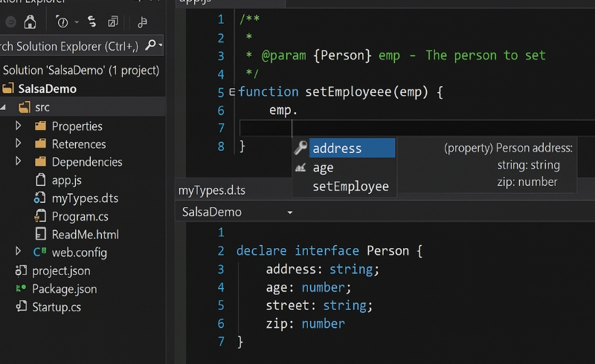Image resolution: width=595 pixels, height=364 pixels.
Task: Click the 'address: string;' declaration line
Action: click(323, 269)
